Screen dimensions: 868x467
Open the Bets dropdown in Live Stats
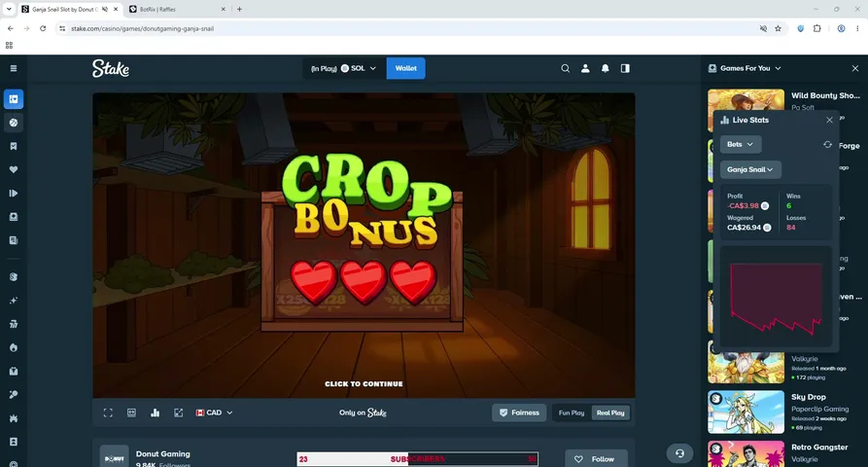(x=741, y=145)
